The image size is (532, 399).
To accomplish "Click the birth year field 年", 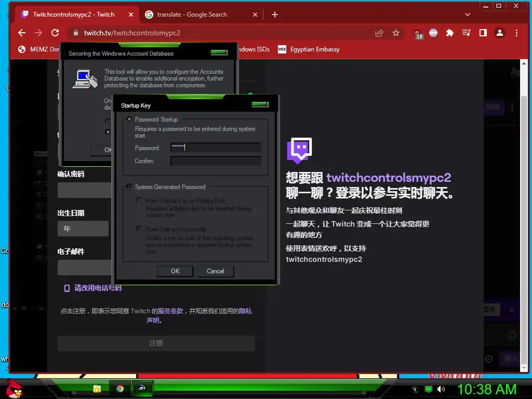I will 83,229.
